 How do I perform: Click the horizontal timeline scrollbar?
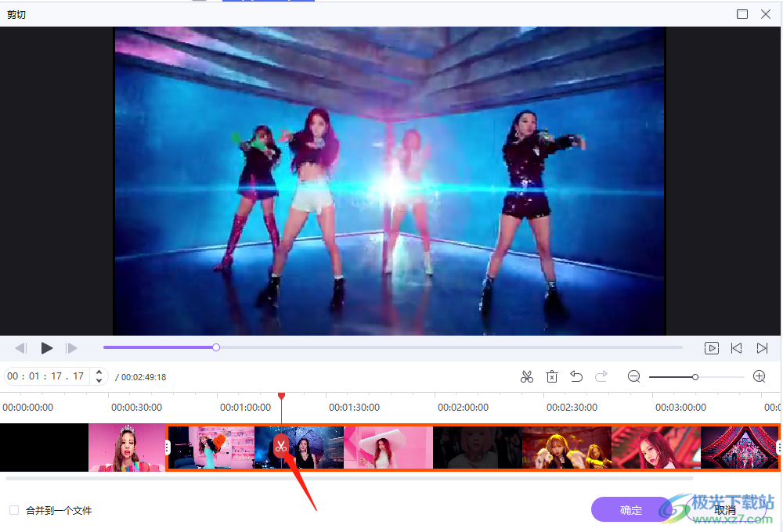(x=349, y=478)
